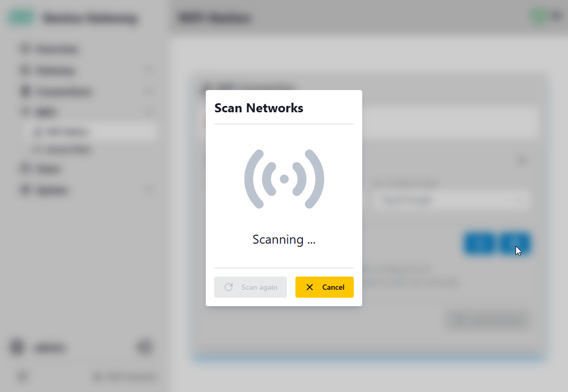568x392 pixels.
Task: Click the blurred user avatar at sidebar bottom
Action: click(x=17, y=347)
